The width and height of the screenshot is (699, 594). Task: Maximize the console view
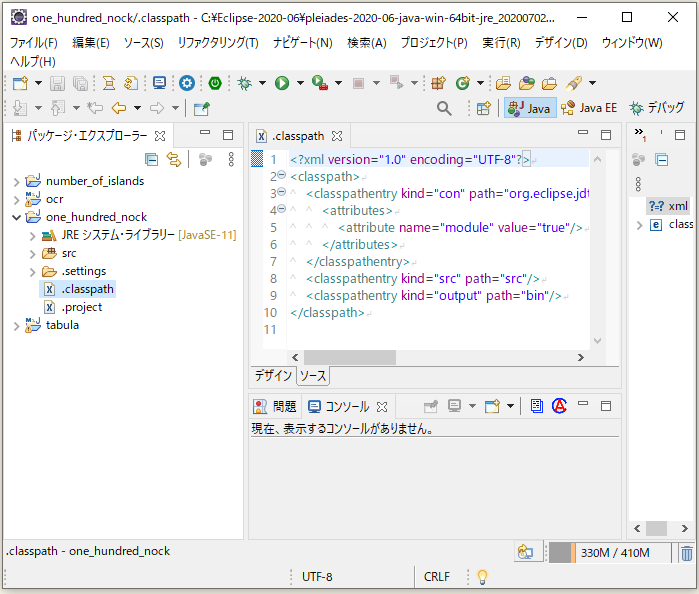point(606,406)
